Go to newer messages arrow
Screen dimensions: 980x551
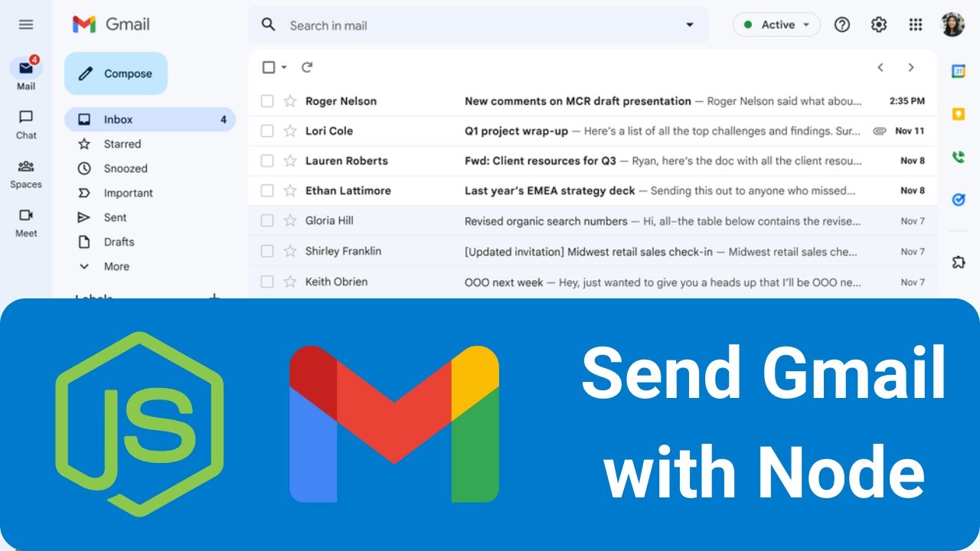click(x=880, y=67)
